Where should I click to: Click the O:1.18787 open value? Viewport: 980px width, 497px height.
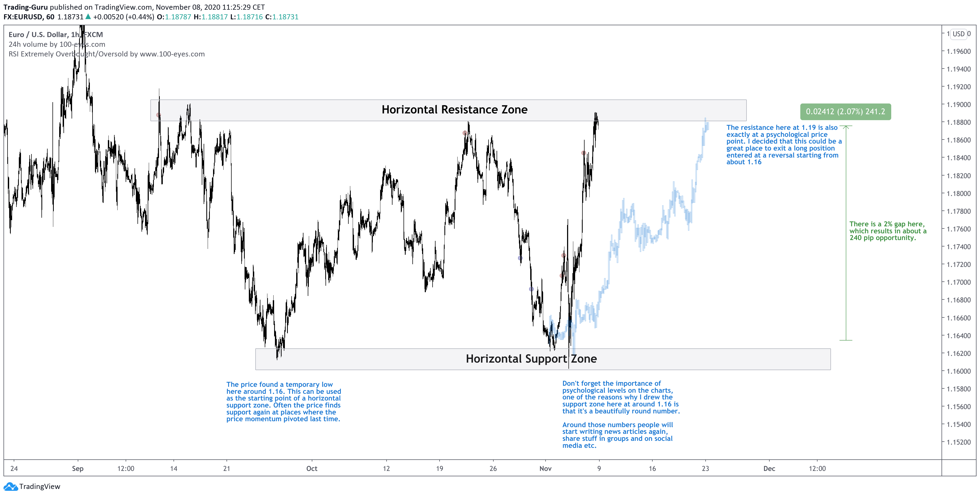tap(174, 17)
